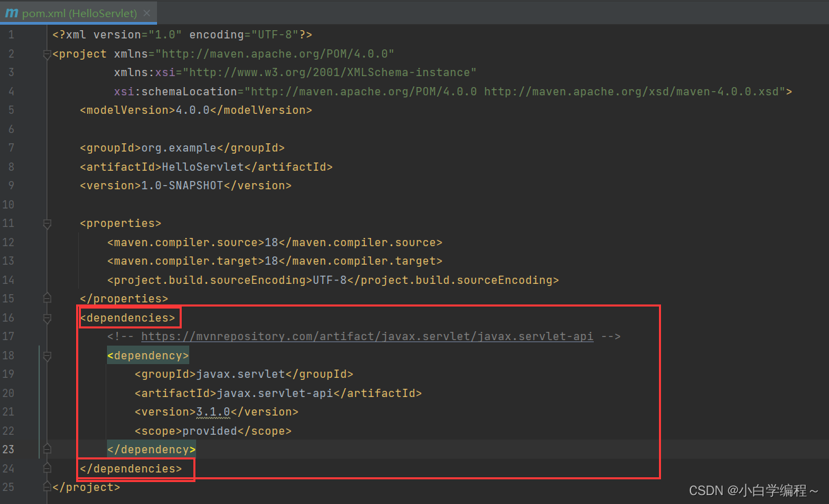This screenshot has width=829, height=504.
Task: Click the highlighted dependencies opening tag
Action: coord(129,317)
